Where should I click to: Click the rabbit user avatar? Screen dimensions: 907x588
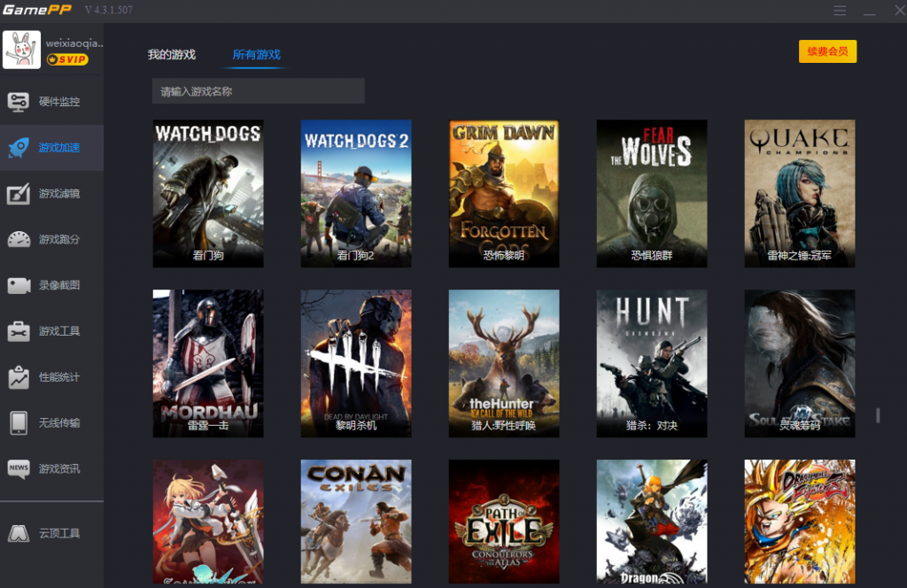[x=21, y=50]
